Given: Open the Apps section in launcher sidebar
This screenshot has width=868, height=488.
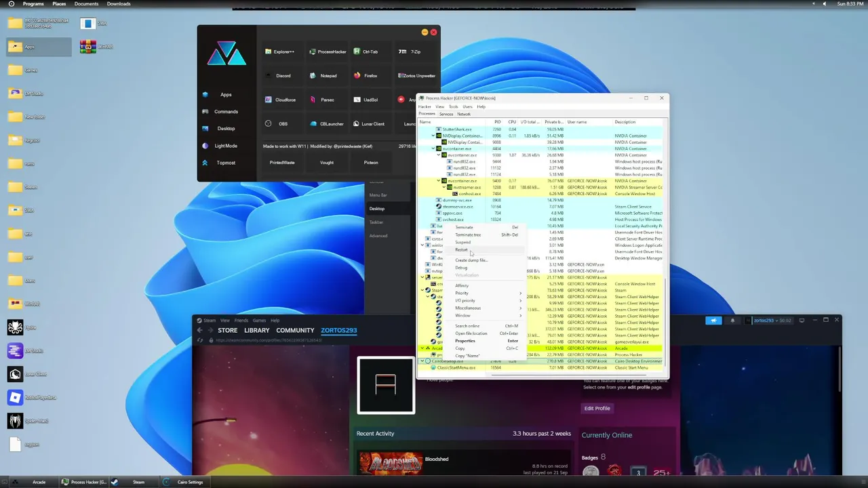Looking at the screenshot, I should (226, 95).
